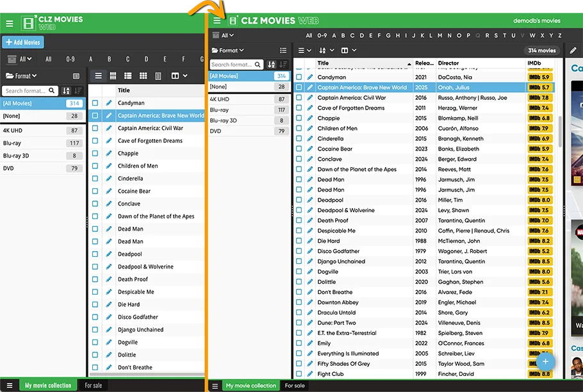Check the Conclave checkbox in right list

pos(299,159)
